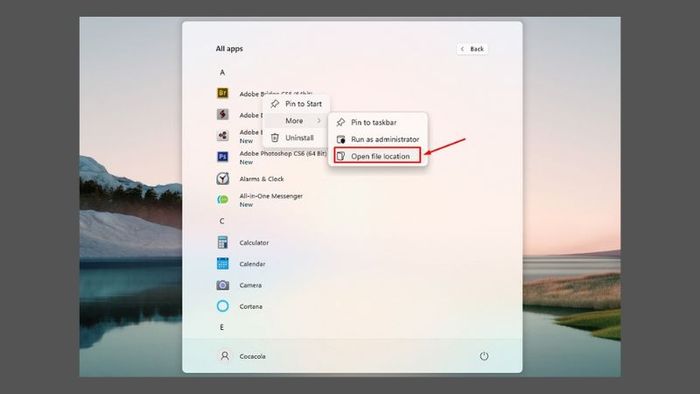The image size is (700, 394).
Task: Click the letter A section header
Action: pyautogui.click(x=222, y=72)
